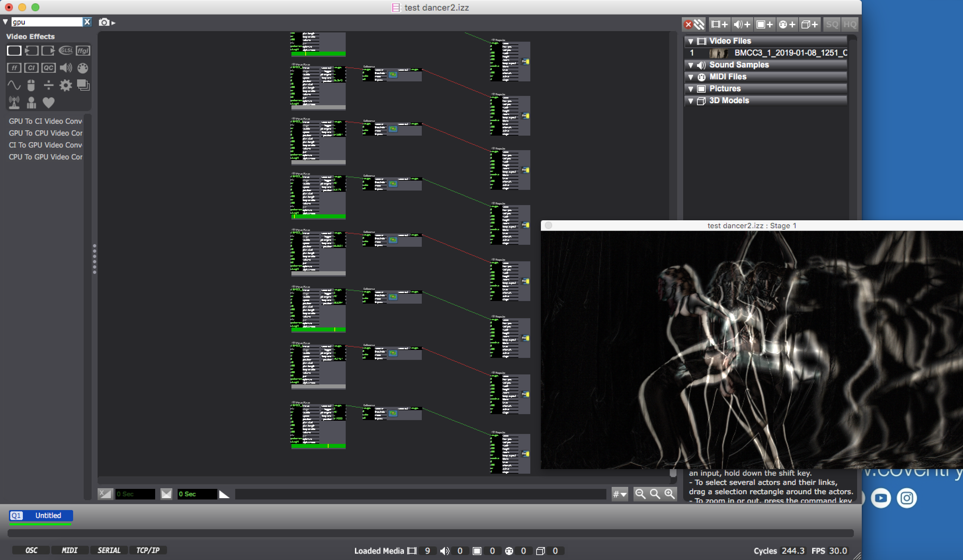Screen dimensions: 963x560
Task: Toggle the remove unused media button
Action: pyautogui.click(x=694, y=24)
